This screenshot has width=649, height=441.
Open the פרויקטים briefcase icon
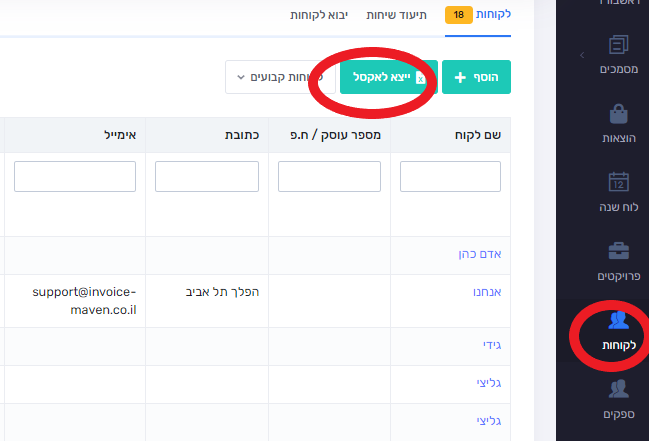[x=618, y=250]
